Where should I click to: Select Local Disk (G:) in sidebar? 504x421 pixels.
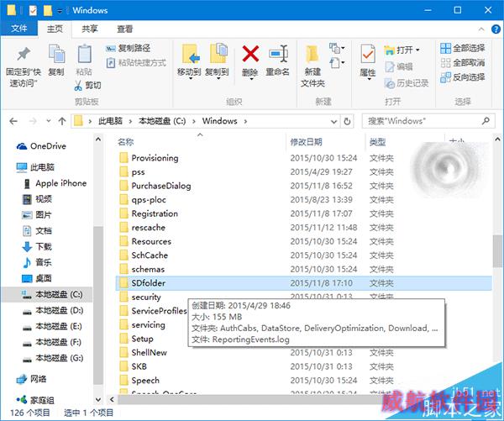point(53,358)
